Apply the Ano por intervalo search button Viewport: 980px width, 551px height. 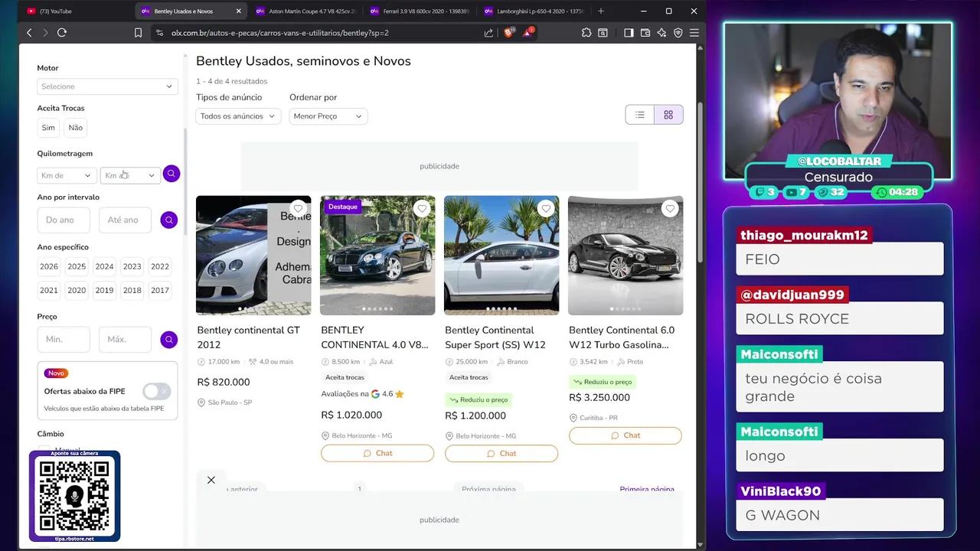point(169,220)
